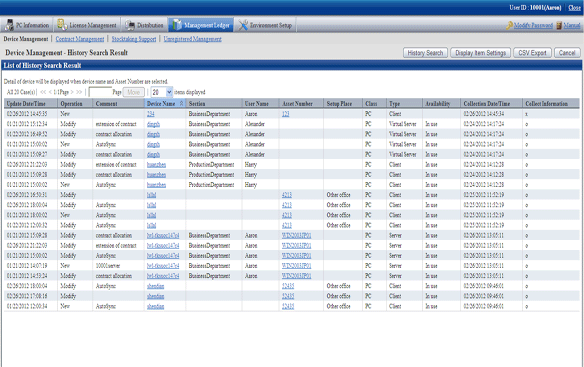Screen dimensions: 584x367
Task: Open the Distribution tab icon
Action: pyautogui.click(x=130, y=25)
